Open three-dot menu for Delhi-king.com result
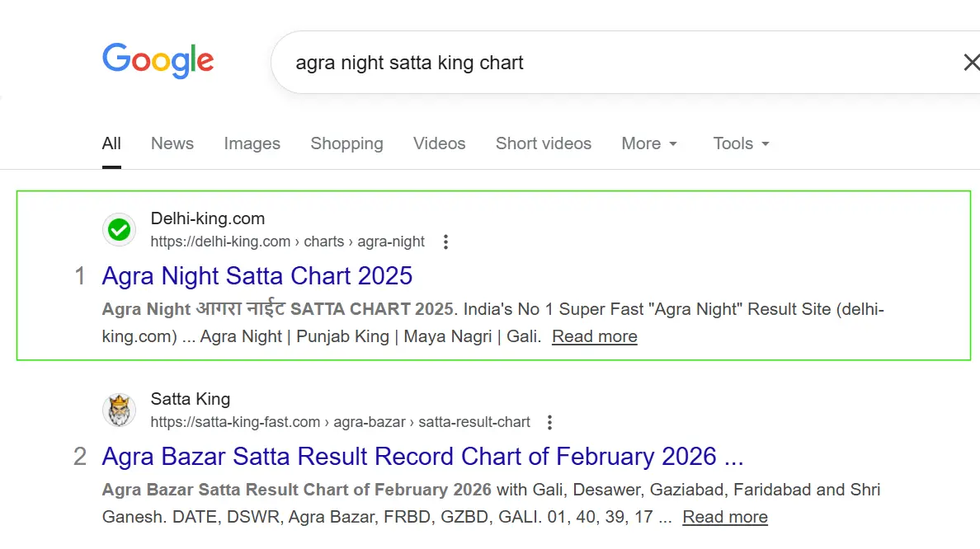This screenshot has height=549, width=980. [x=445, y=242]
